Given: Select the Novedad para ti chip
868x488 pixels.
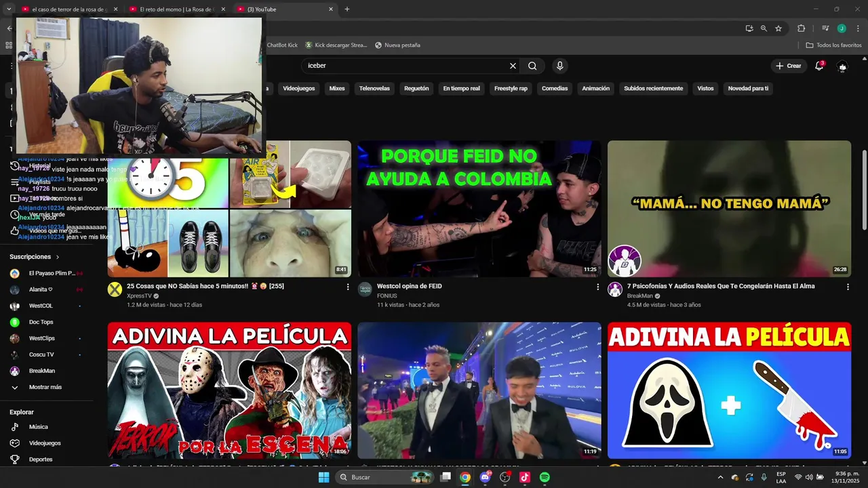Looking at the screenshot, I should pos(748,88).
